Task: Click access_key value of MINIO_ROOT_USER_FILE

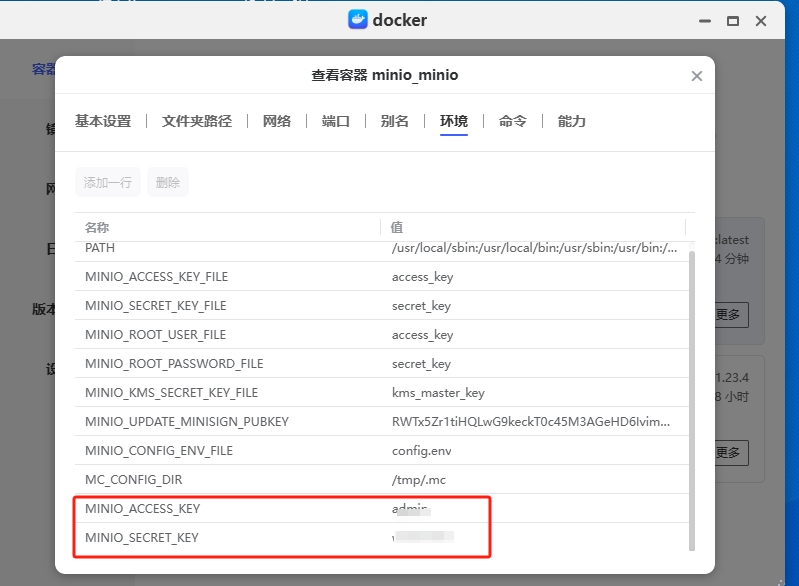Action: (x=422, y=335)
